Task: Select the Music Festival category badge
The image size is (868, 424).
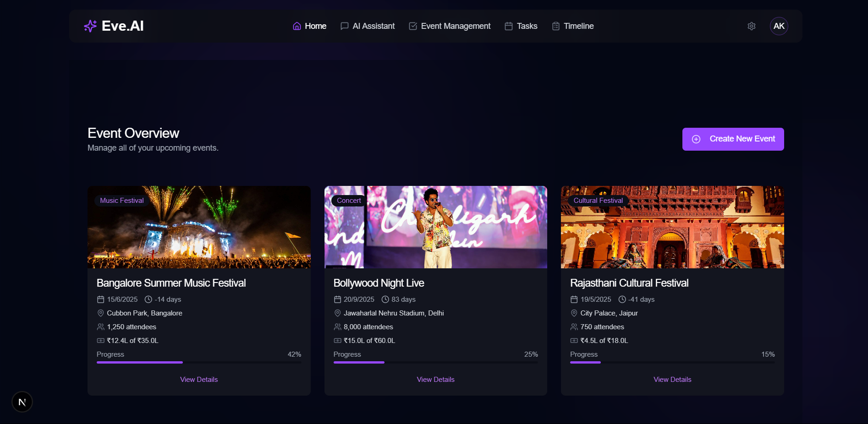Action: click(x=121, y=201)
